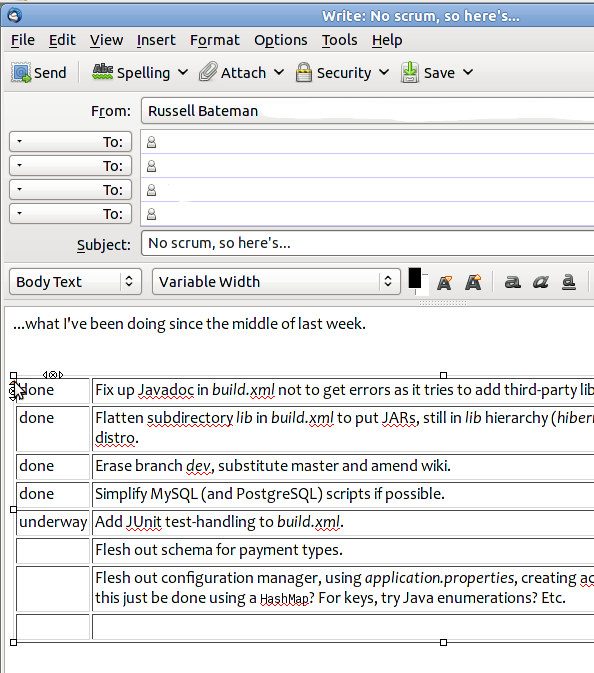
Task: Click the misspelled word 'Javadoc'
Action: tap(166, 390)
